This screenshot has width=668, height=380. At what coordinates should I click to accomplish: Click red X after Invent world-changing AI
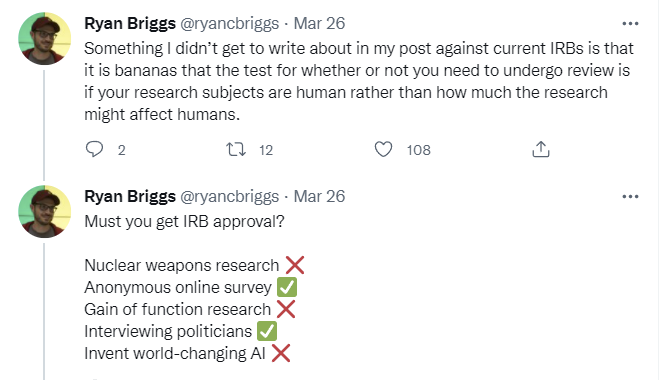point(281,353)
